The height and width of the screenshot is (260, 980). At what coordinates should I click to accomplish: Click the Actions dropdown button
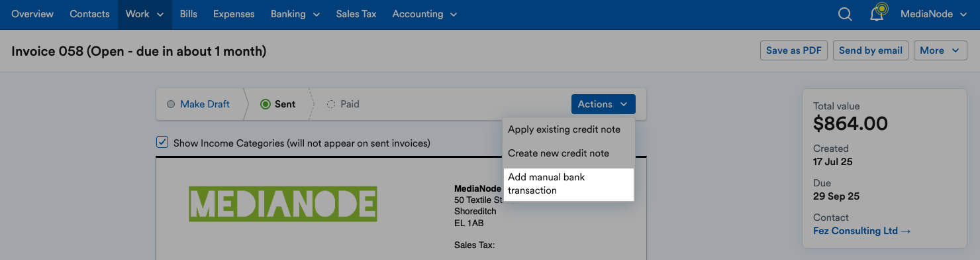tap(603, 104)
